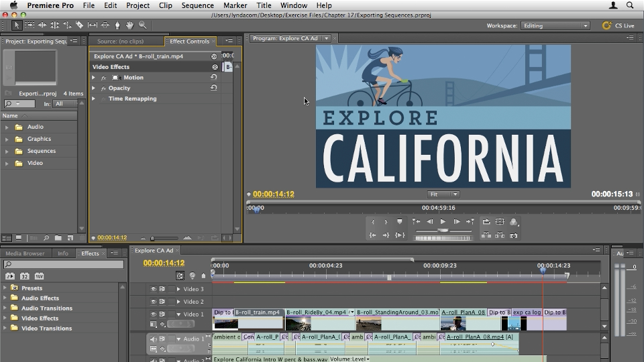Toggle Snap in the timeline
The height and width of the screenshot is (362, 644).
click(180, 276)
